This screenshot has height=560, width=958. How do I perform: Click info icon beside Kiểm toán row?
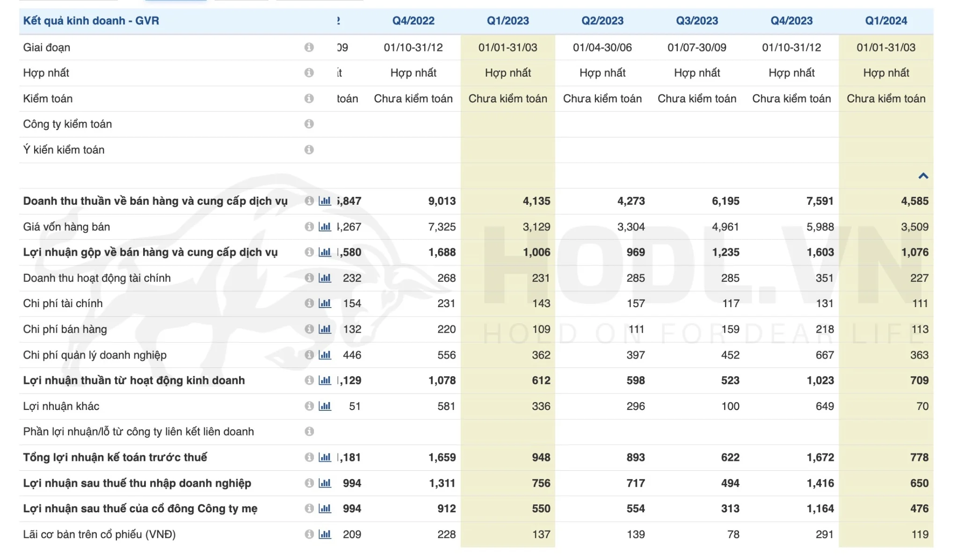(309, 99)
